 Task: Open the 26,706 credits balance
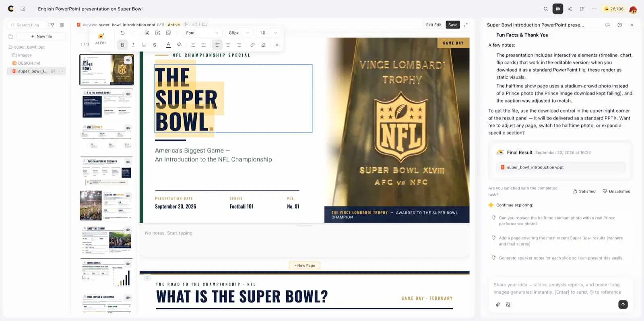pyautogui.click(x=614, y=9)
